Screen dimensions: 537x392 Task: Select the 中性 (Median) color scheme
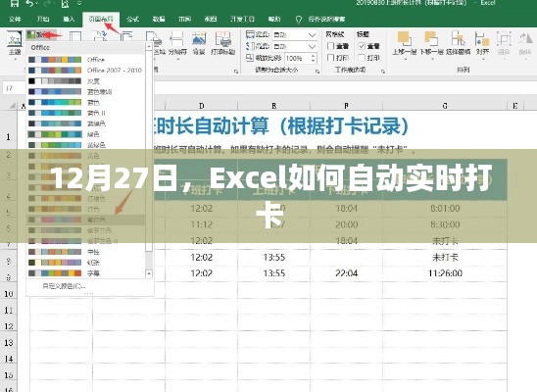point(85,252)
